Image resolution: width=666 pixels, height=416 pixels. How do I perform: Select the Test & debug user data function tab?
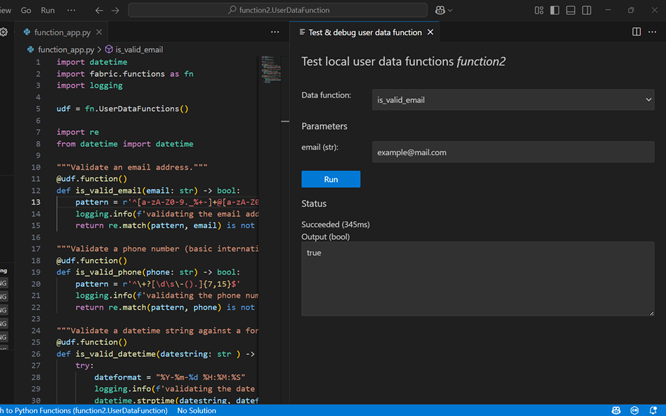[x=365, y=32]
